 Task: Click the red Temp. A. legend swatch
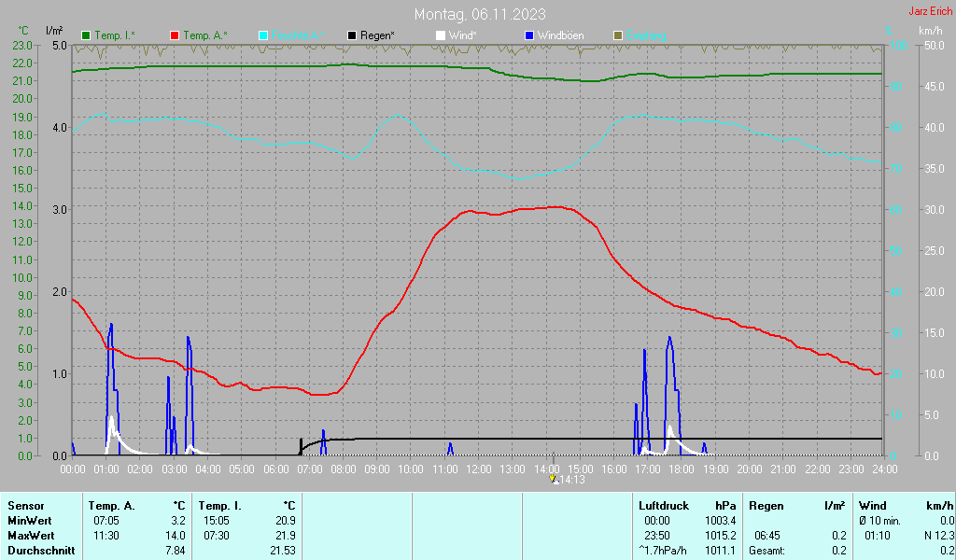(x=175, y=35)
